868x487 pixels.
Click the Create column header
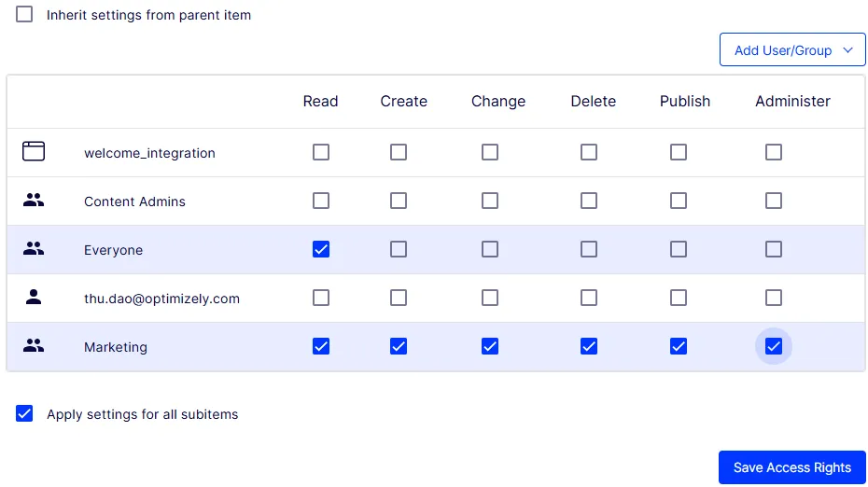pyautogui.click(x=403, y=102)
